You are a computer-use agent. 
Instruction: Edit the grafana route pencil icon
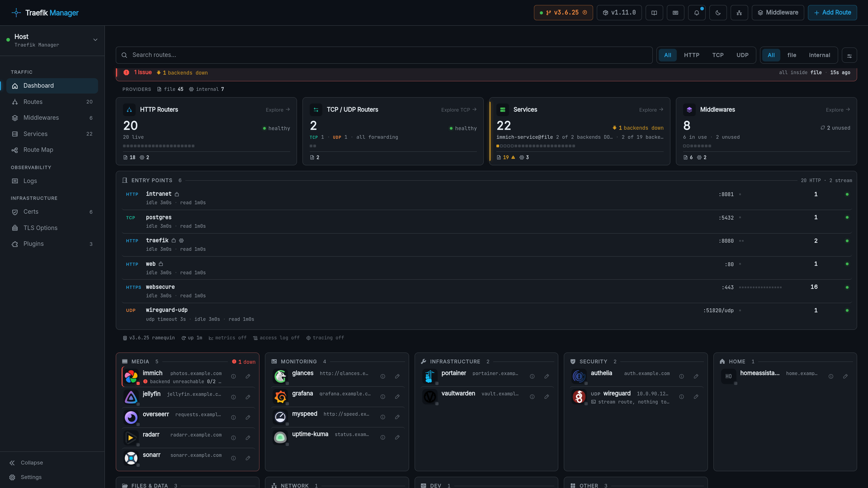[x=397, y=397]
